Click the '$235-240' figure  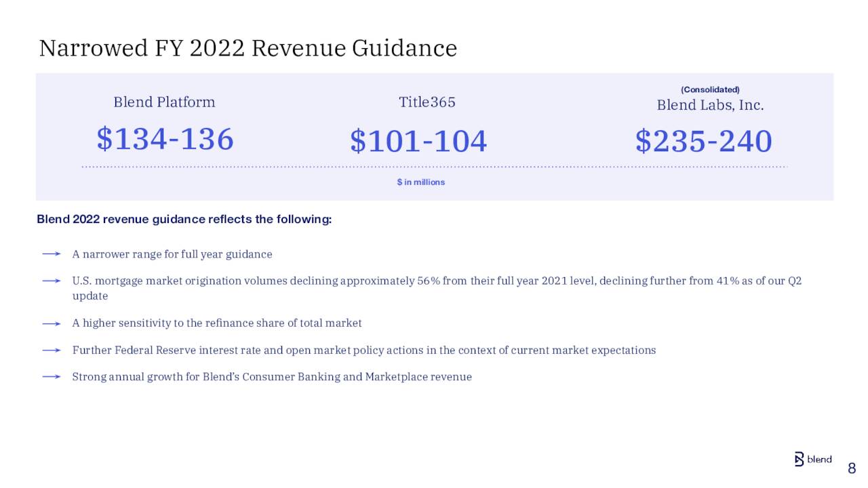click(704, 142)
